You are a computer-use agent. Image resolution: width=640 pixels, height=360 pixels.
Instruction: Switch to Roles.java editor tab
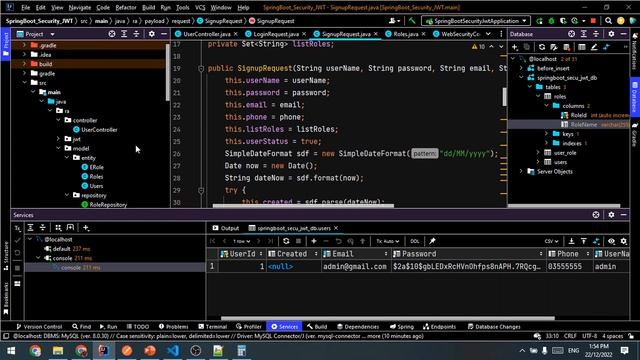coord(406,34)
